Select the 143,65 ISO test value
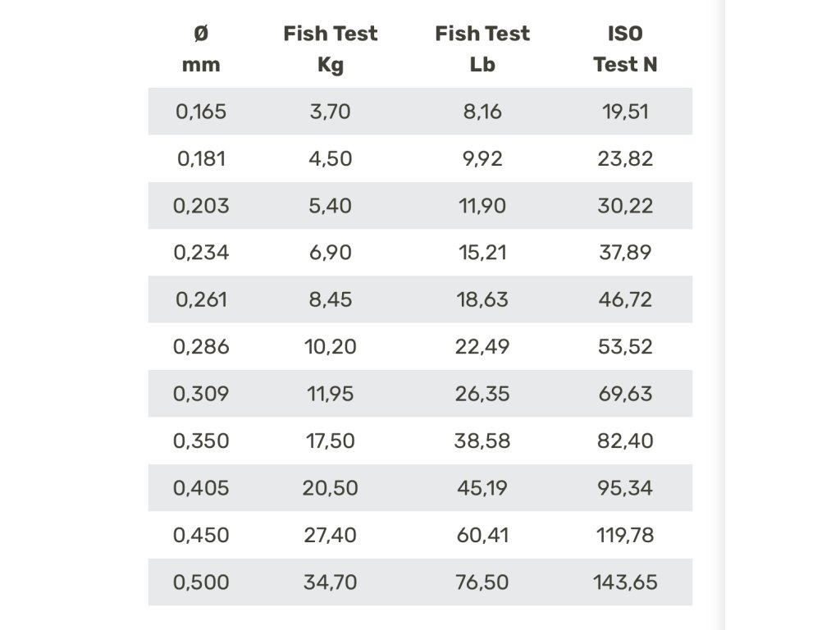This screenshot has width=840, height=630. point(625,582)
